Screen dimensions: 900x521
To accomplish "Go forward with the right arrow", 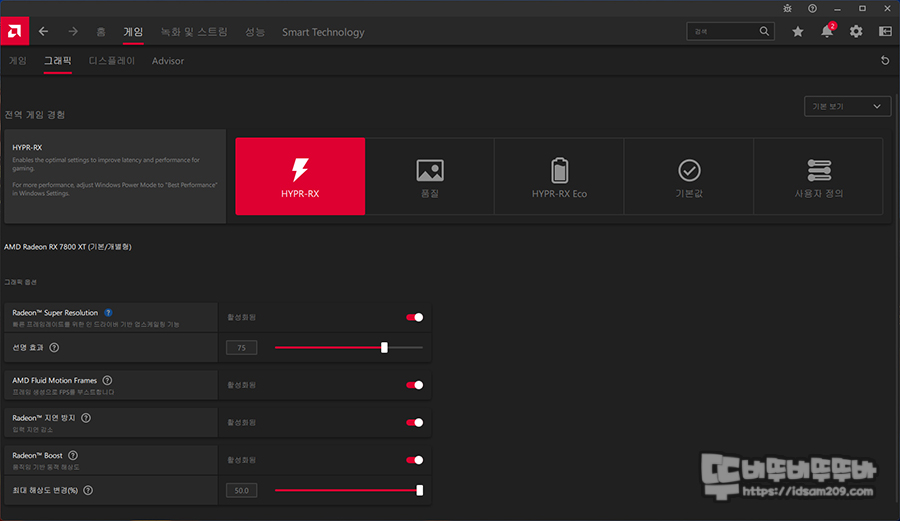I will coord(72,32).
